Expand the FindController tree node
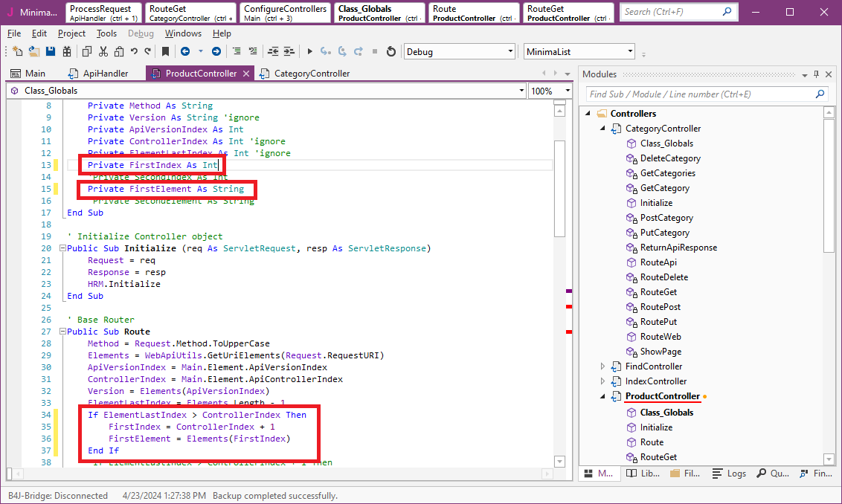This screenshot has height=504, width=842. pos(602,366)
